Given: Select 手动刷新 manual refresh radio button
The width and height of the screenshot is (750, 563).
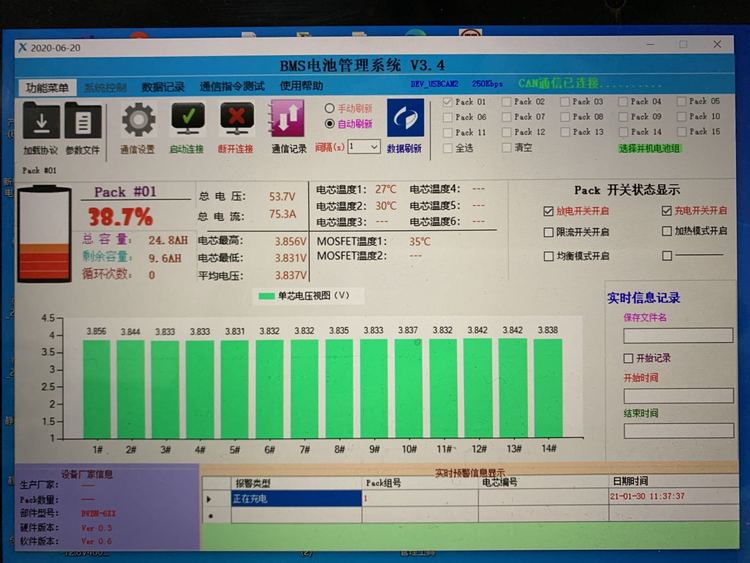Looking at the screenshot, I should 329,108.
